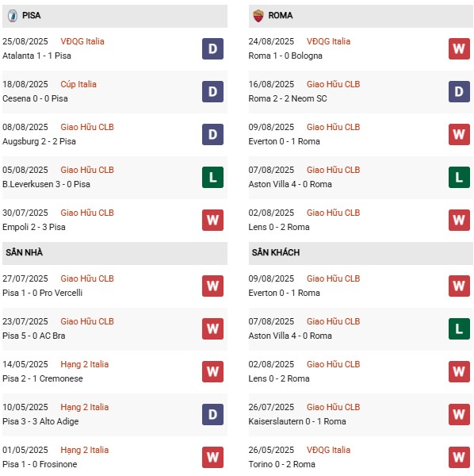The image size is (474, 476).
Task: Select the Pisa 1-0 Frosinone match row
Action: [x=115, y=457]
